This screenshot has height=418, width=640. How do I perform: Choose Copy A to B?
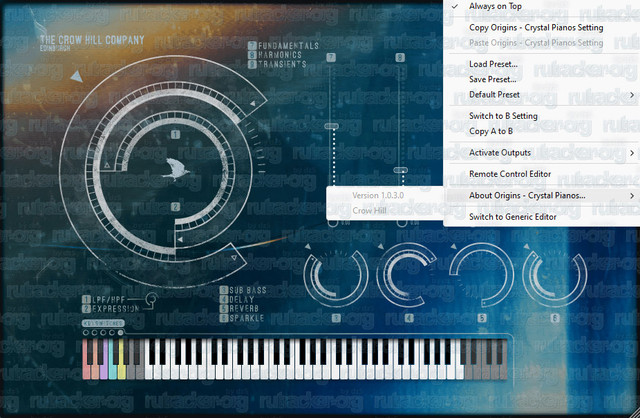tap(491, 131)
